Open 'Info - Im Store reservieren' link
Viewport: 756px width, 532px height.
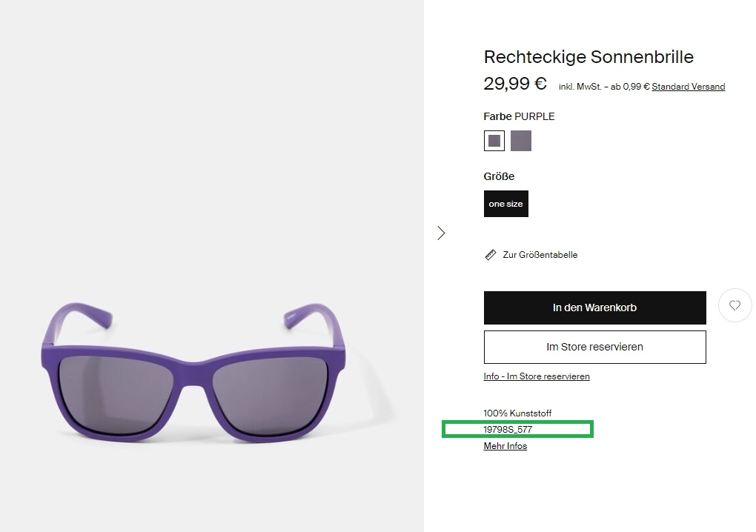click(537, 376)
